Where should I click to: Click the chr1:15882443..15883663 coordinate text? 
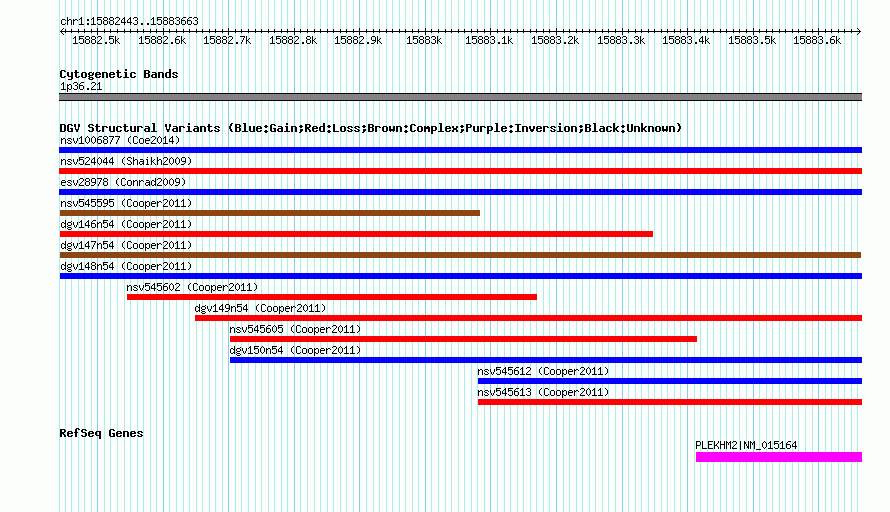point(129,21)
